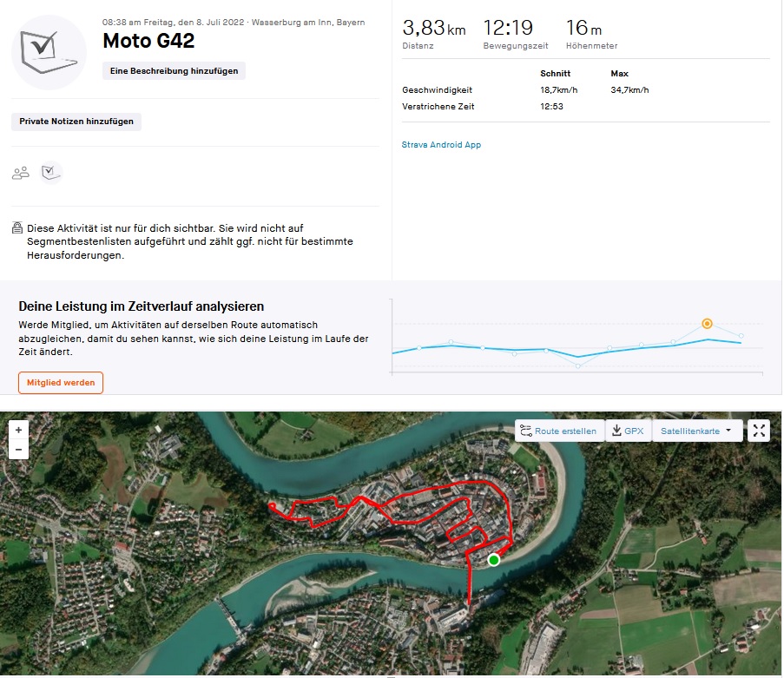Click the large profile avatar picture
This screenshot has height=678, width=784.
pos(49,52)
